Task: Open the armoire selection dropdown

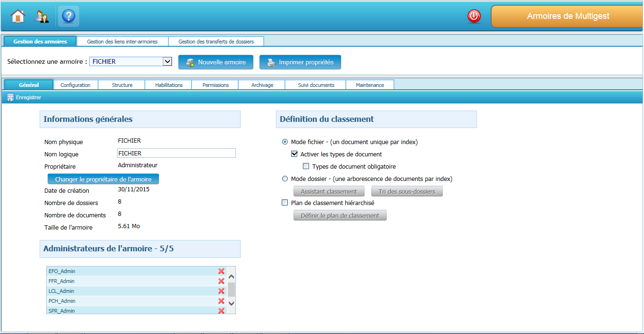Action: 167,61
